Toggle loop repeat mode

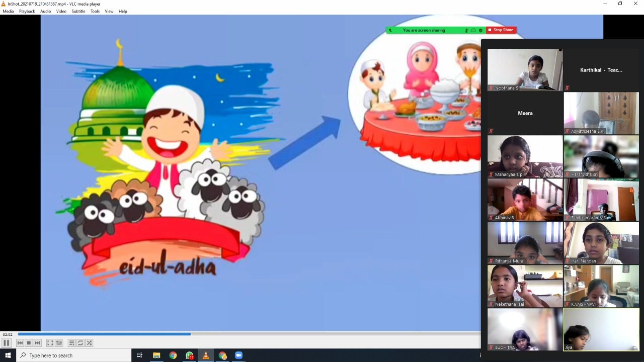click(80, 343)
